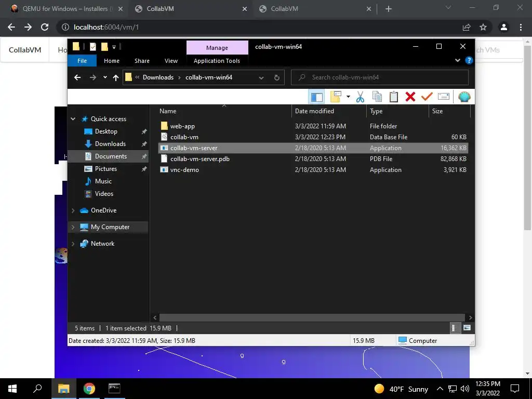Open Desktop in Quick access
This screenshot has width=532, height=399.
106,131
